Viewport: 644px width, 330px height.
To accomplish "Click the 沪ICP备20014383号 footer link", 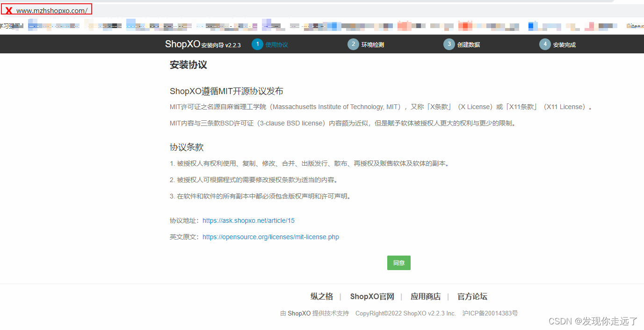I will [490, 313].
